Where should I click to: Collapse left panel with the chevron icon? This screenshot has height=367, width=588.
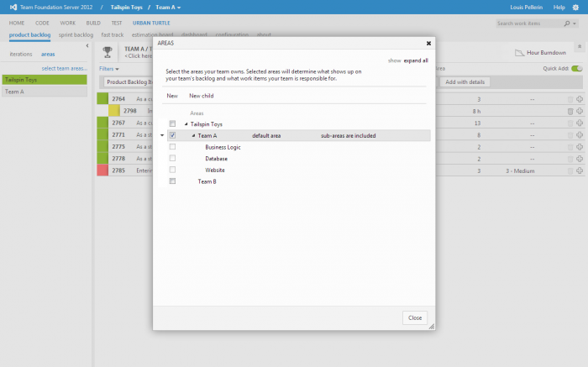coord(88,45)
